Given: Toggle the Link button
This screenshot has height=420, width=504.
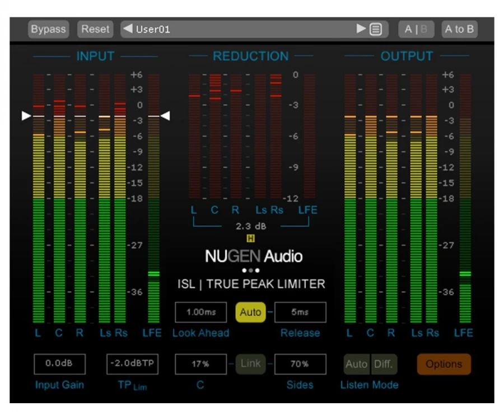Looking at the screenshot, I should [x=250, y=364].
